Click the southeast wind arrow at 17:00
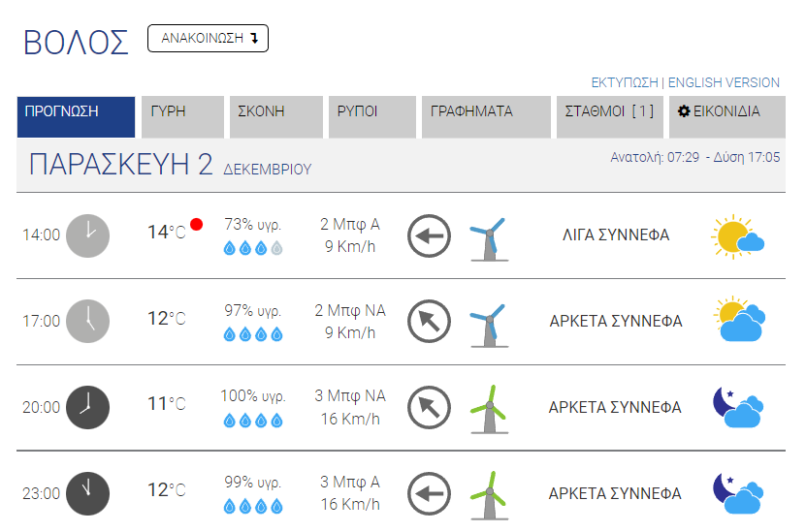Image resolution: width=806 pixels, height=532 pixels. 430,322
